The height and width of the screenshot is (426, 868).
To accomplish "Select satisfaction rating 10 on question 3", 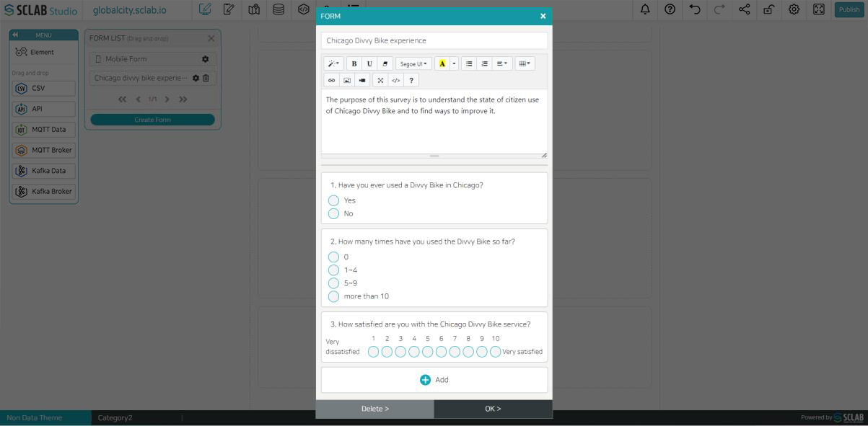I will coord(495,351).
